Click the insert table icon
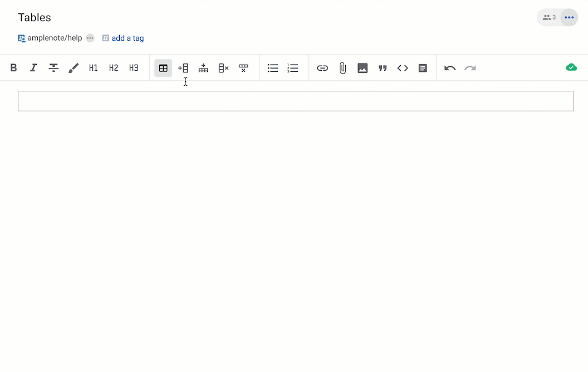The height and width of the screenshot is (372, 588). [163, 68]
